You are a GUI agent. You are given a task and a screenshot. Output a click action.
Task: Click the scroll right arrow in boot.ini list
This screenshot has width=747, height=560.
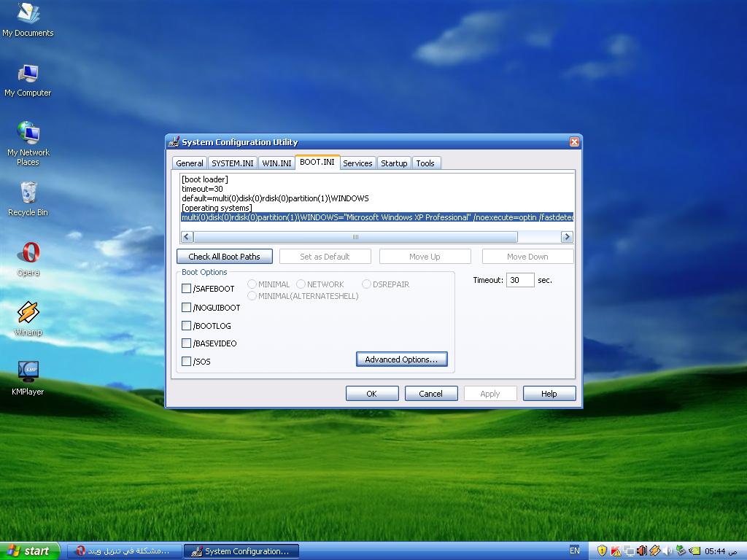(x=567, y=237)
